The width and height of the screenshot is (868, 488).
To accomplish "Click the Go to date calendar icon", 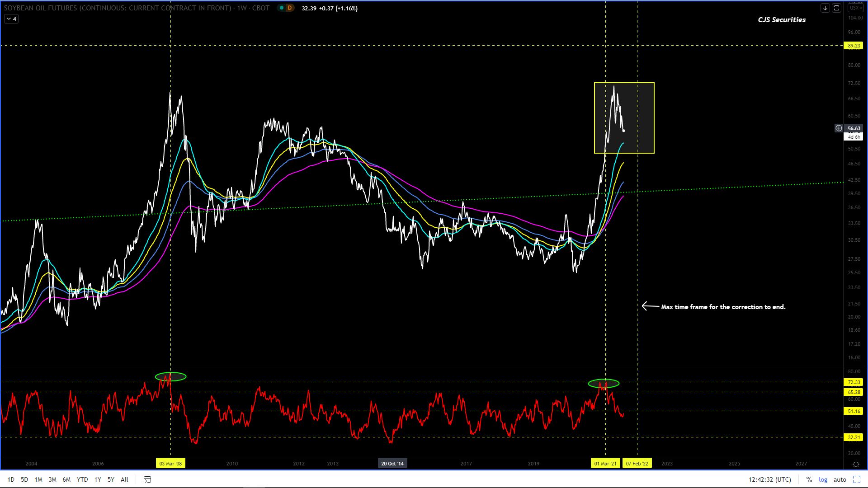I will (x=147, y=479).
